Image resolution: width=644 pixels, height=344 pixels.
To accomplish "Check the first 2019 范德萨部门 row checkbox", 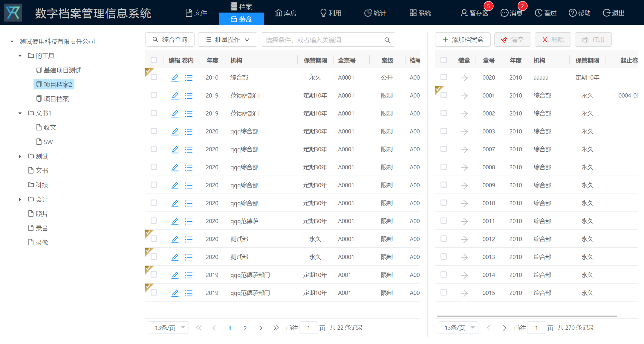I will (154, 95).
